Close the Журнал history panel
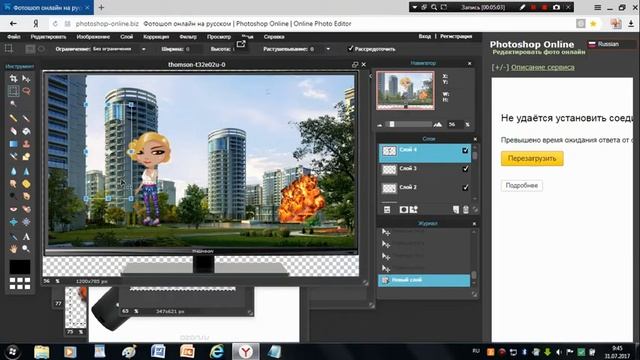 [474, 224]
